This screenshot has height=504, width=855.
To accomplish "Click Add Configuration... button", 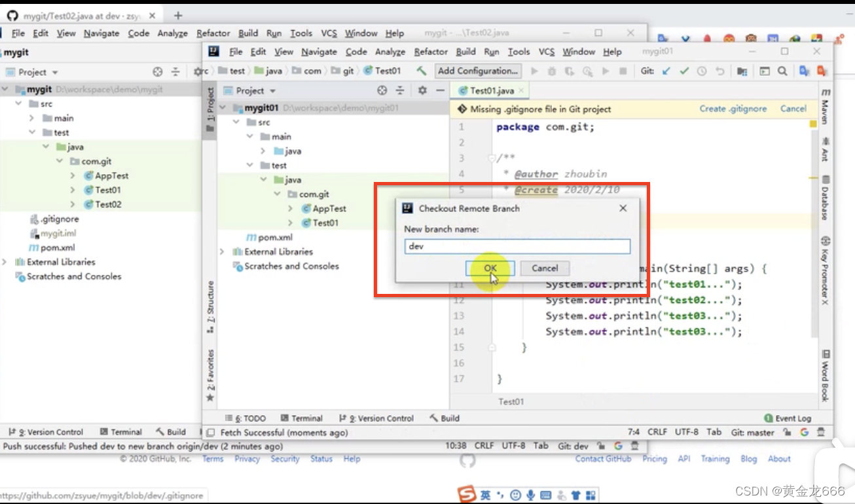I will point(478,71).
